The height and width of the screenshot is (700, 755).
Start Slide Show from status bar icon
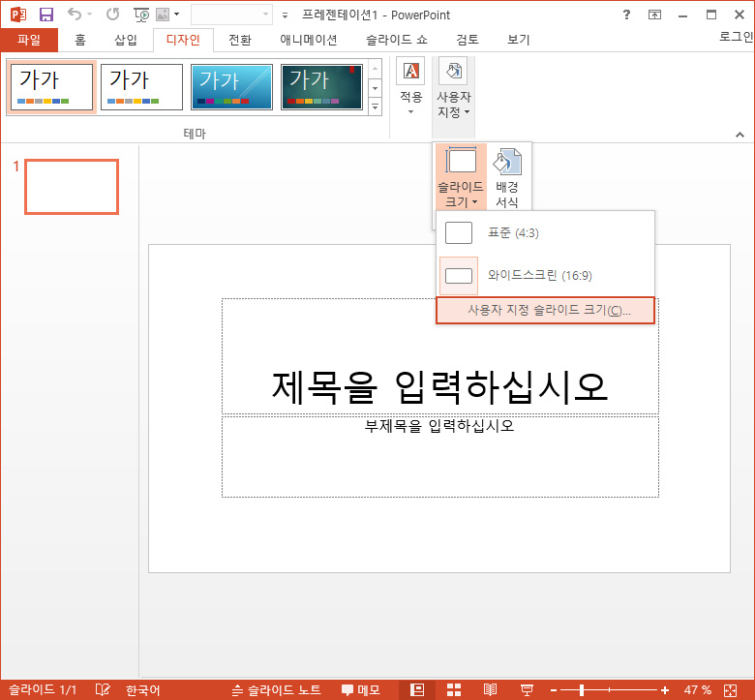click(x=527, y=690)
